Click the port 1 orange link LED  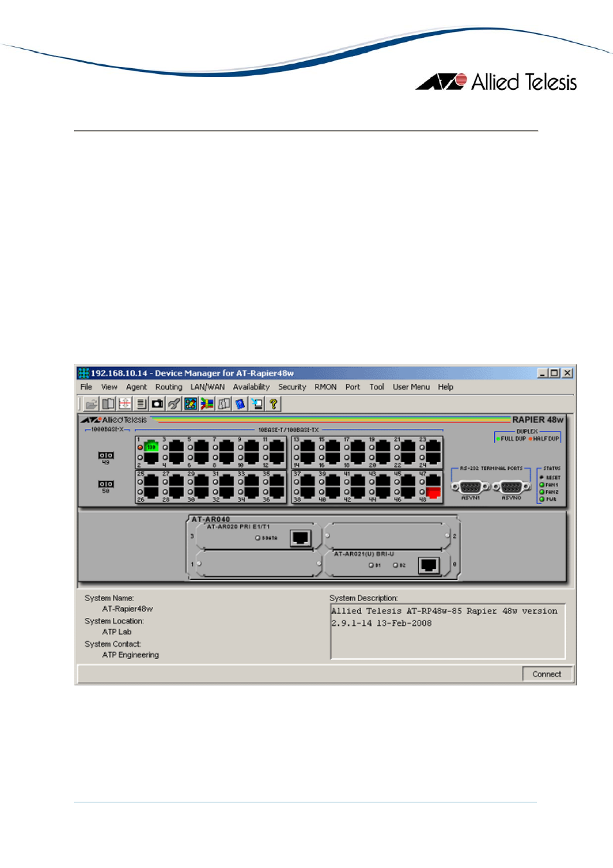tap(140, 448)
